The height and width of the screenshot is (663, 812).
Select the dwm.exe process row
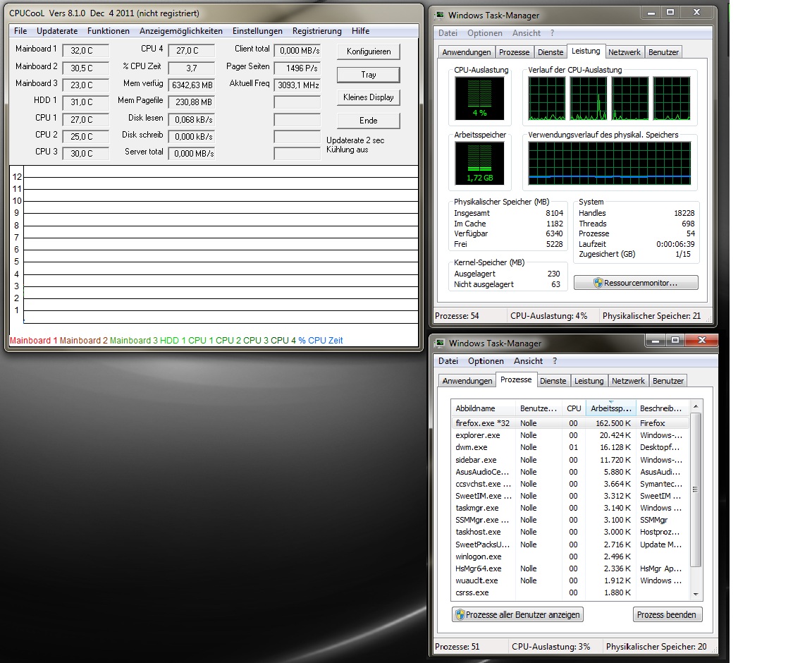(x=570, y=447)
